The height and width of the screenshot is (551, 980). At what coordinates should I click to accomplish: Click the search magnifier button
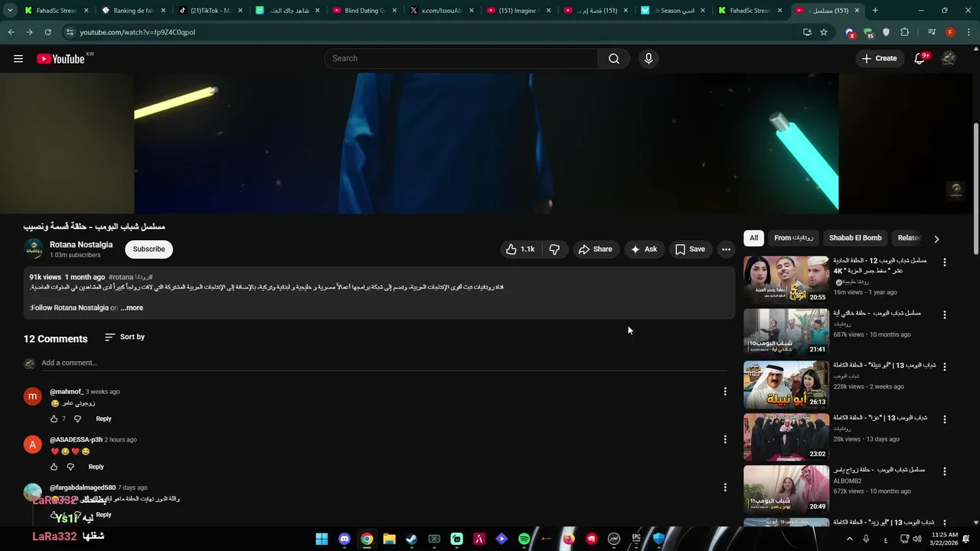tap(614, 58)
